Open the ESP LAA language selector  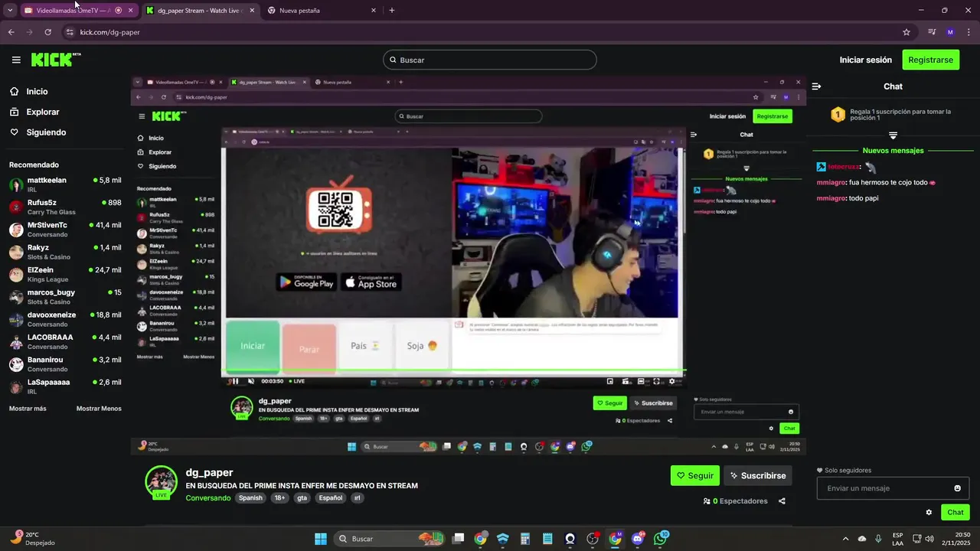(898, 539)
